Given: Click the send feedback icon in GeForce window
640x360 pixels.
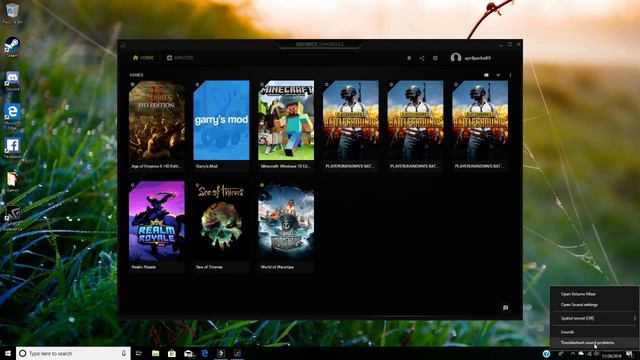Looking at the screenshot, I should pos(505,308).
